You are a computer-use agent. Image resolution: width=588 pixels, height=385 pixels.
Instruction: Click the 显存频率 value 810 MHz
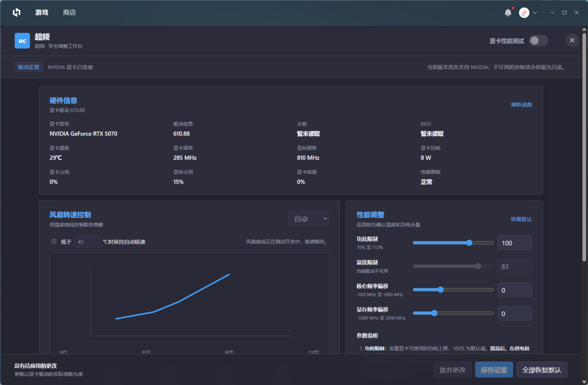pos(308,158)
